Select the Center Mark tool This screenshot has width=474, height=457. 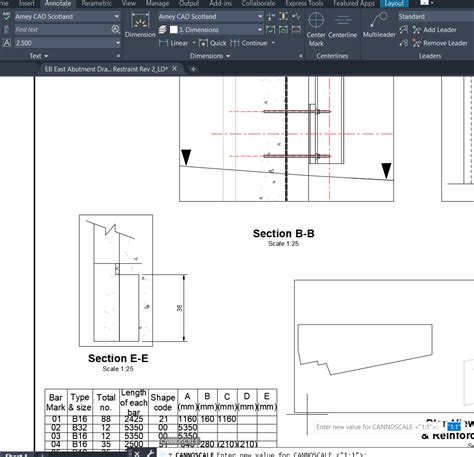[x=316, y=29]
